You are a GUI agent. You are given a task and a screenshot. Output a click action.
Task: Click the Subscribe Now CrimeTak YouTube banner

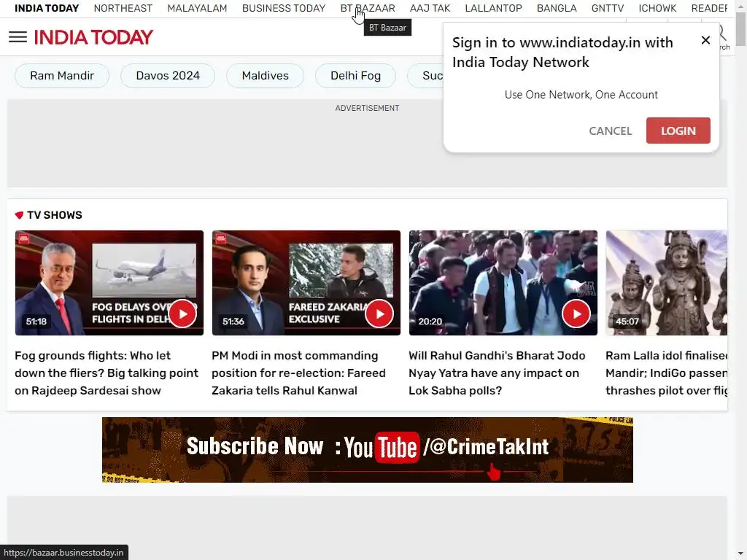(368, 450)
